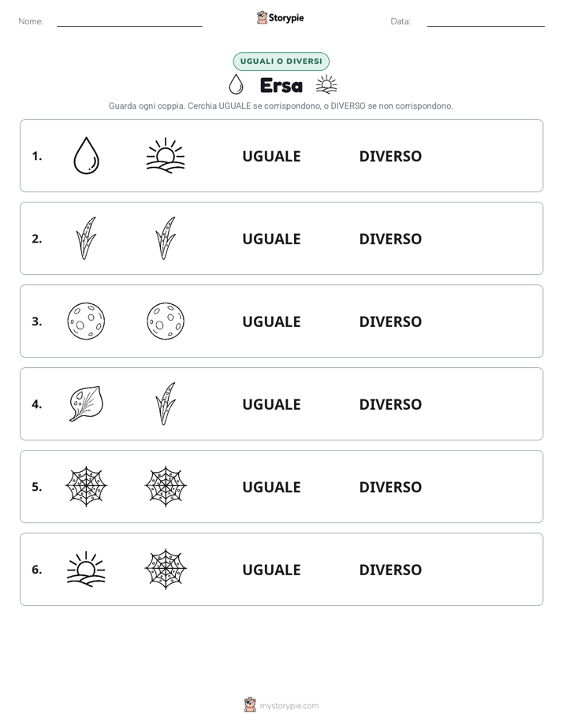Open the mystorypie.com footer link
Image resolution: width=563 pixels, height=728 pixels.
point(289,706)
